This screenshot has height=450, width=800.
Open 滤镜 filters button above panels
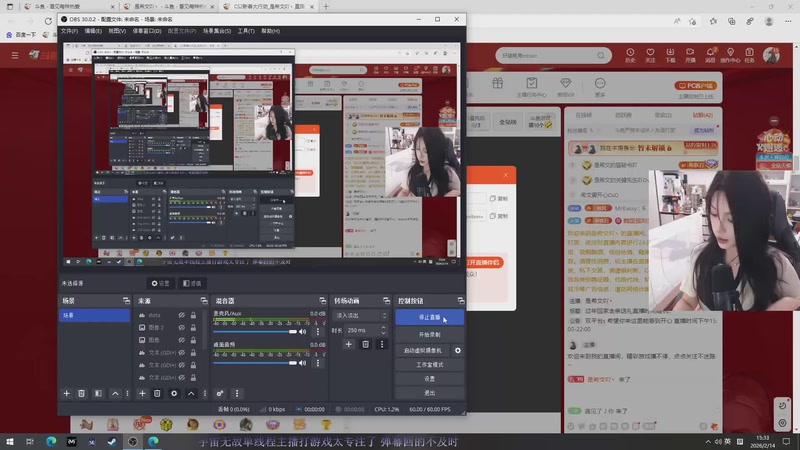192,283
